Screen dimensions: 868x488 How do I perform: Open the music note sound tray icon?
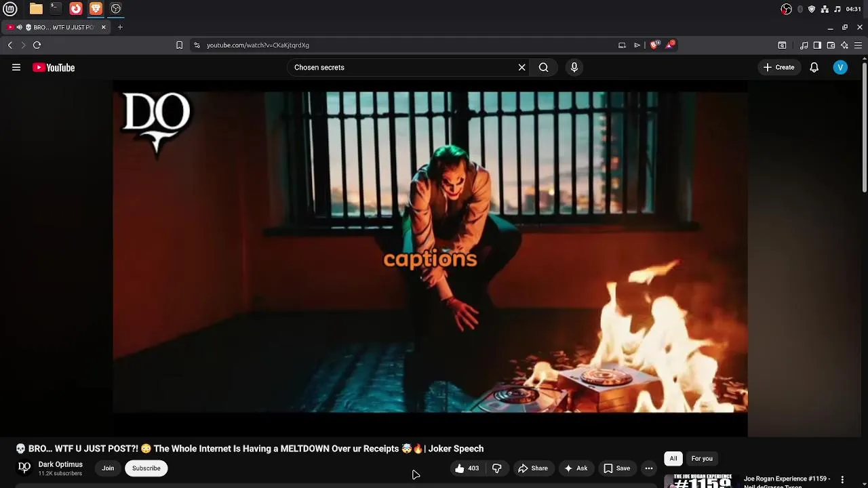click(837, 9)
